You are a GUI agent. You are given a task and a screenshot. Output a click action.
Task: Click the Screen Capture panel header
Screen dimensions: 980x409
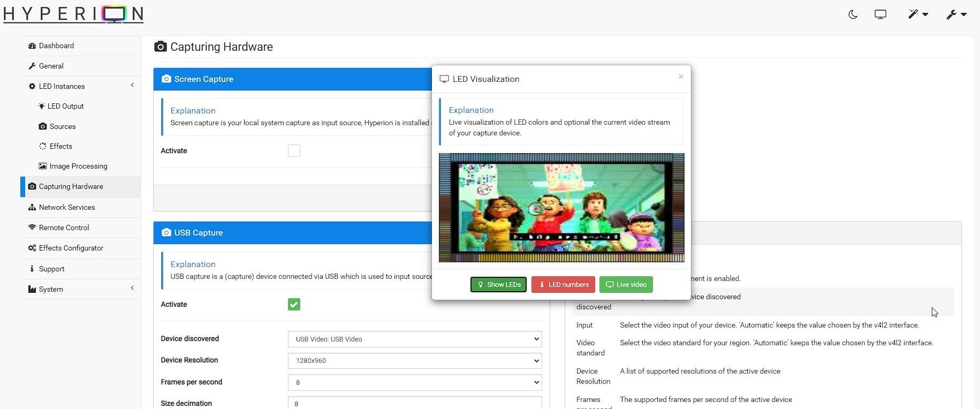292,79
